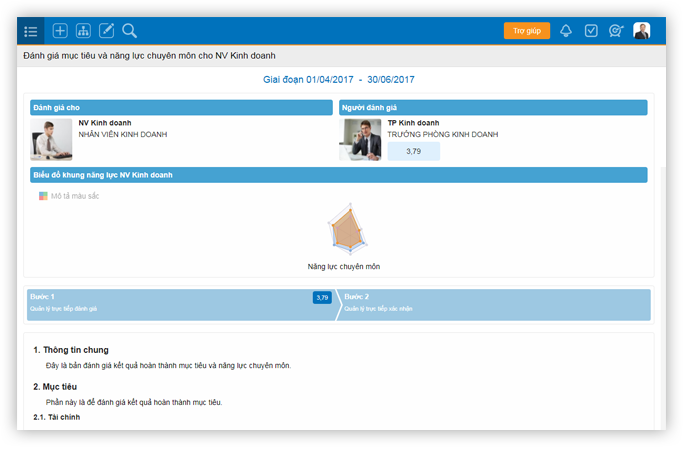The height and width of the screenshot is (454, 683).
Task: Click the TP Kinh doanh evaluator photo
Action: [360, 141]
